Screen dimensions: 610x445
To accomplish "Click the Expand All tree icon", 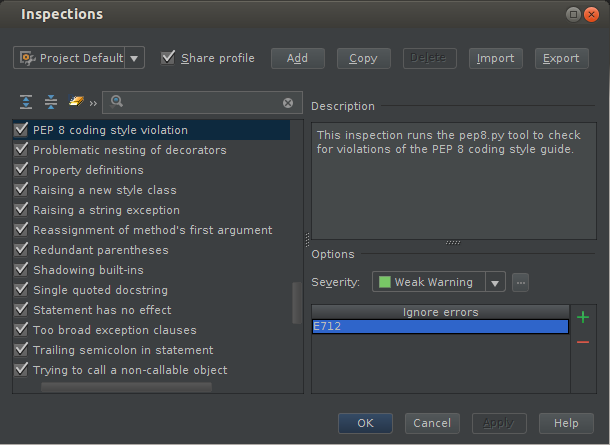I will click(x=27, y=102).
